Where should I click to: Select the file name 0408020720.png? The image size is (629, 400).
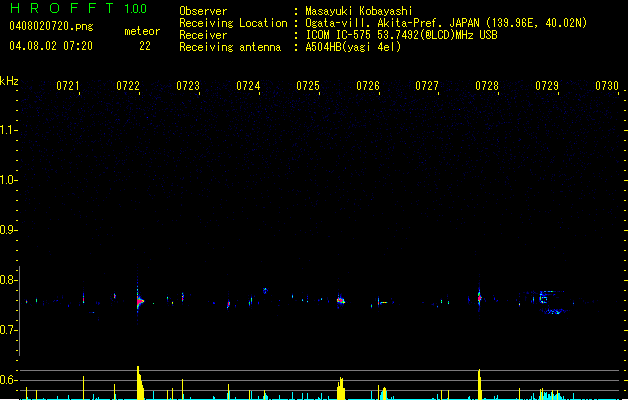(51, 26)
